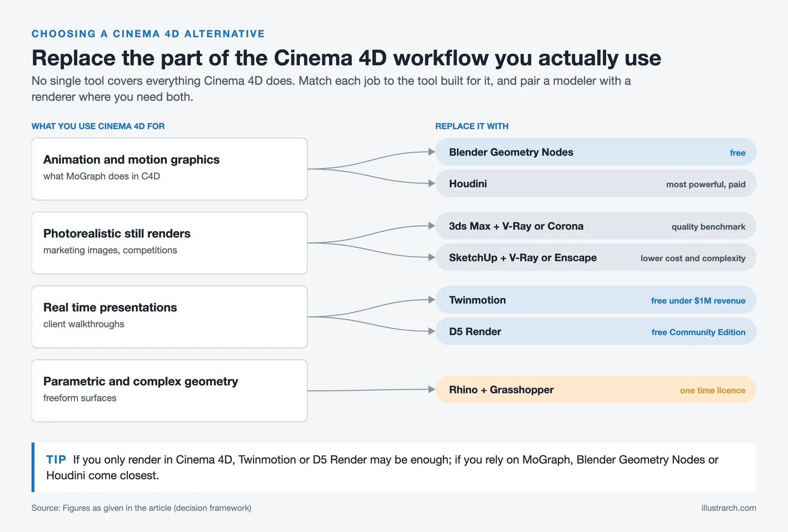
Task: Click 'free under $1M revenue' note
Action: point(698,300)
